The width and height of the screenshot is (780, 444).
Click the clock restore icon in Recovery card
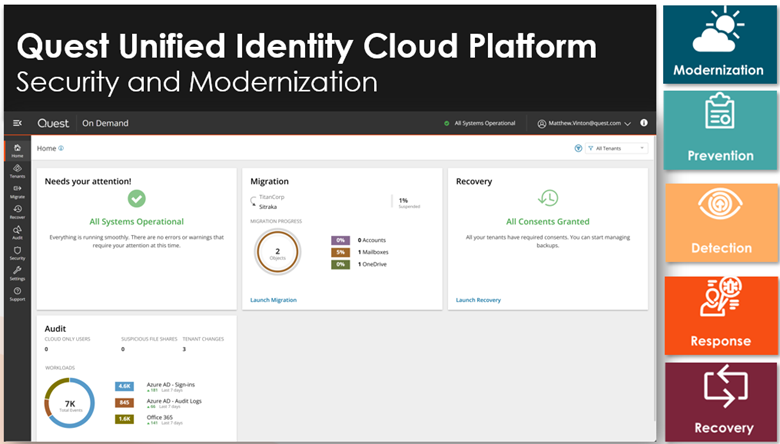pyautogui.click(x=548, y=198)
